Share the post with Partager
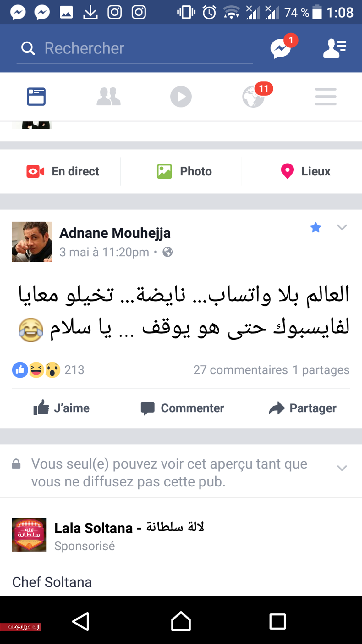The height and width of the screenshot is (644, 362). (x=303, y=408)
